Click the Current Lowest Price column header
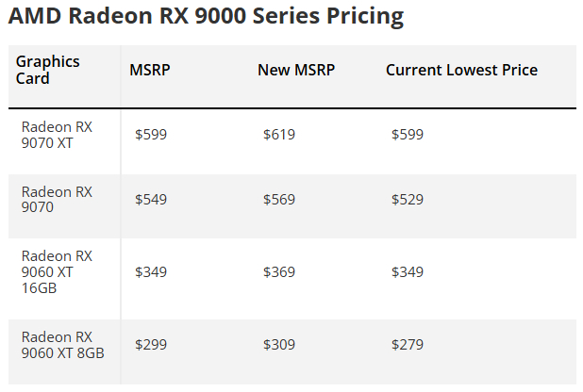 point(461,70)
